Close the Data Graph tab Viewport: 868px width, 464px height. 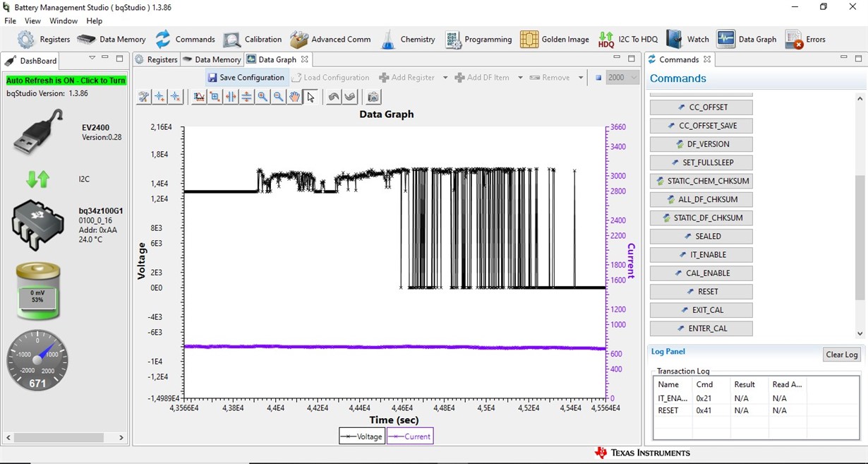coord(305,59)
